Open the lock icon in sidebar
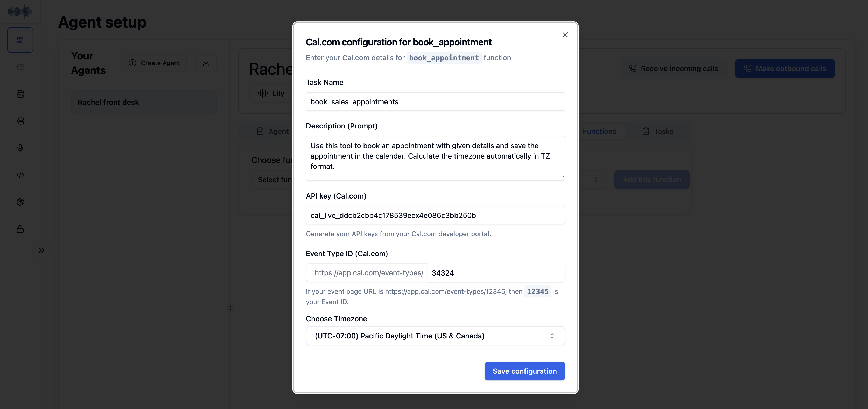 tap(20, 229)
